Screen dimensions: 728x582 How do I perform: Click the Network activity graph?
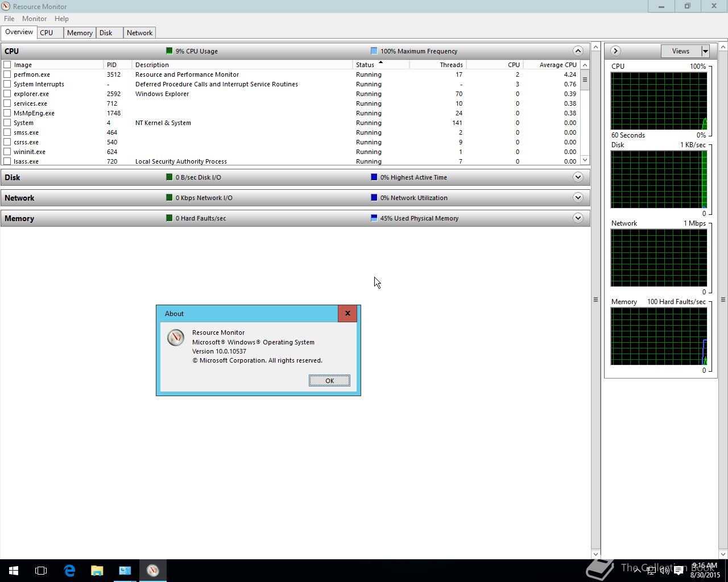[659, 258]
